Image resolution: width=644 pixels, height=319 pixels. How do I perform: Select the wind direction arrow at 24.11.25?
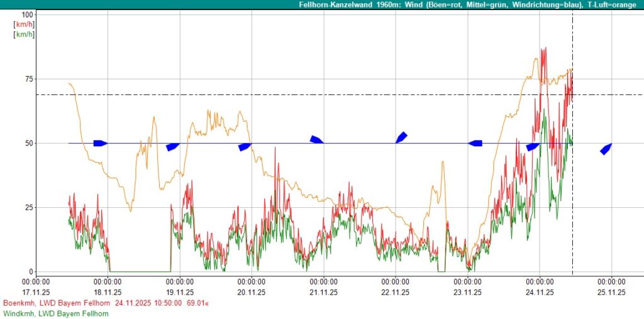(x=533, y=147)
